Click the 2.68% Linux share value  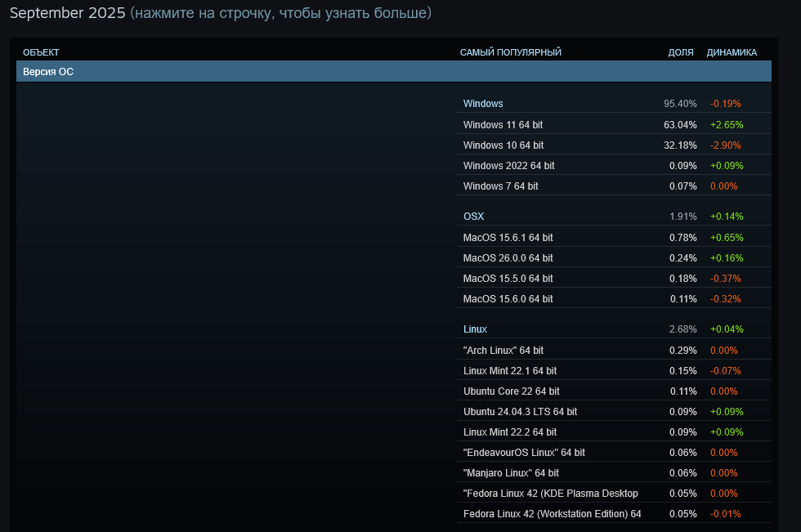tap(683, 329)
